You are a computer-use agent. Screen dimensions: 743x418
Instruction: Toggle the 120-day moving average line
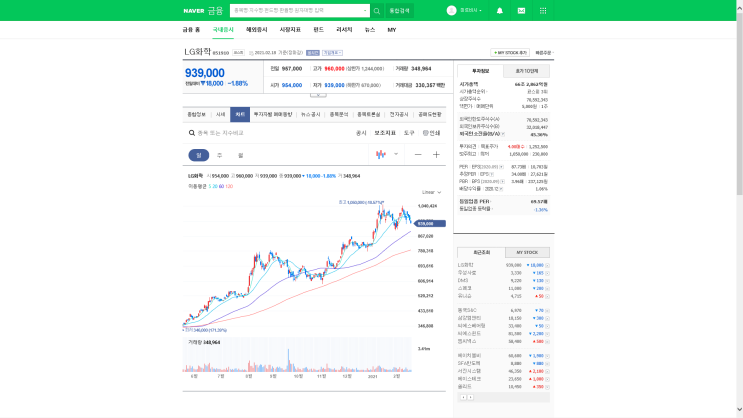229,186
